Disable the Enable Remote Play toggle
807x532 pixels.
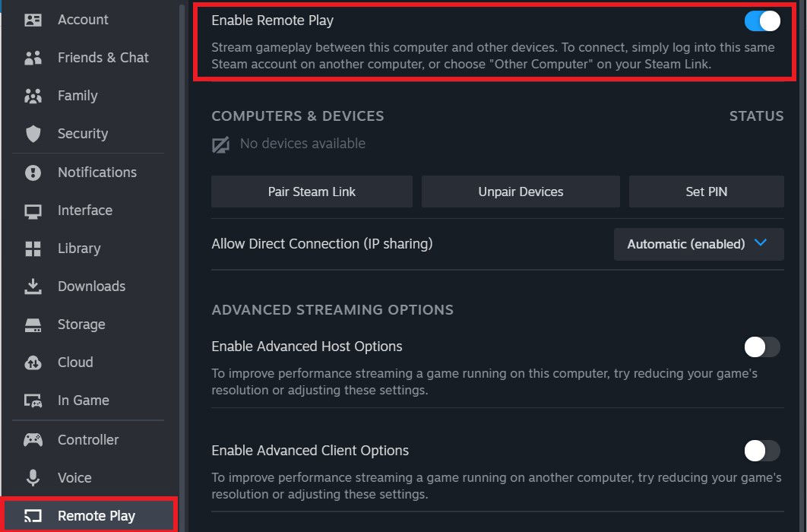coord(762,21)
